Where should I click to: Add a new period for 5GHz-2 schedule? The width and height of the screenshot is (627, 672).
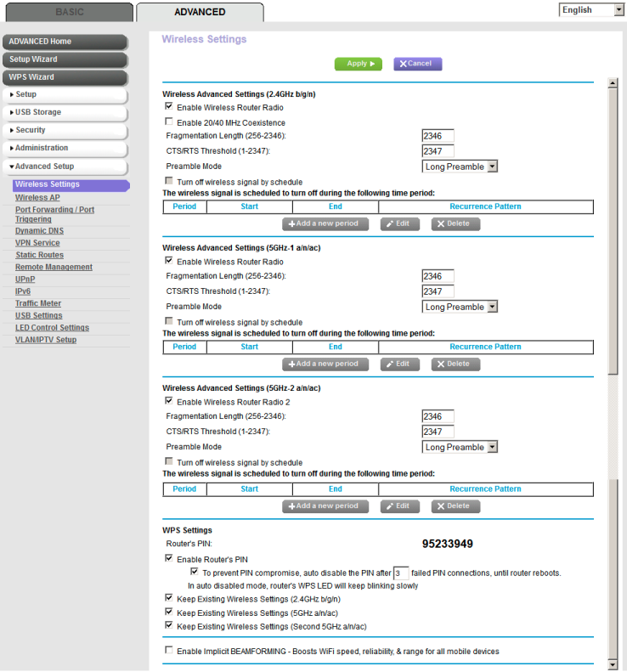(x=325, y=506)
